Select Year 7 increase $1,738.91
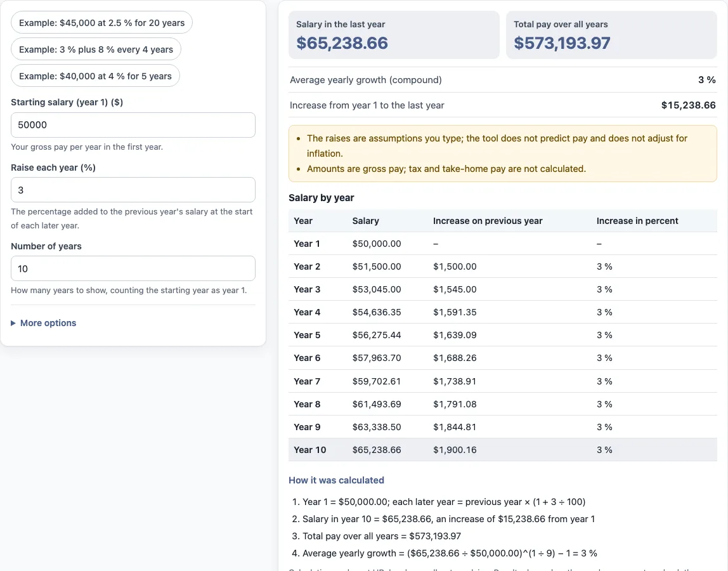This screenshot has height=571, width=728. click(455, 381)
